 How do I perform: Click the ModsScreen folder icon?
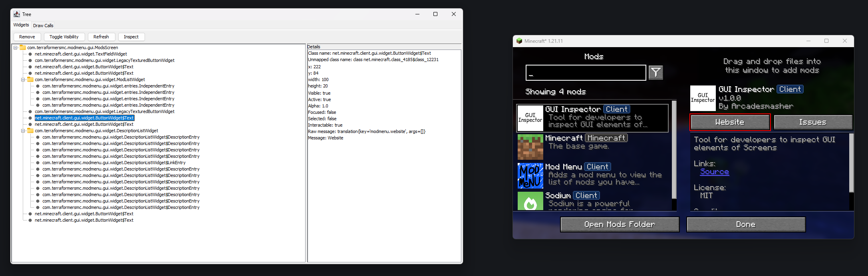click(x=23, y=48)
